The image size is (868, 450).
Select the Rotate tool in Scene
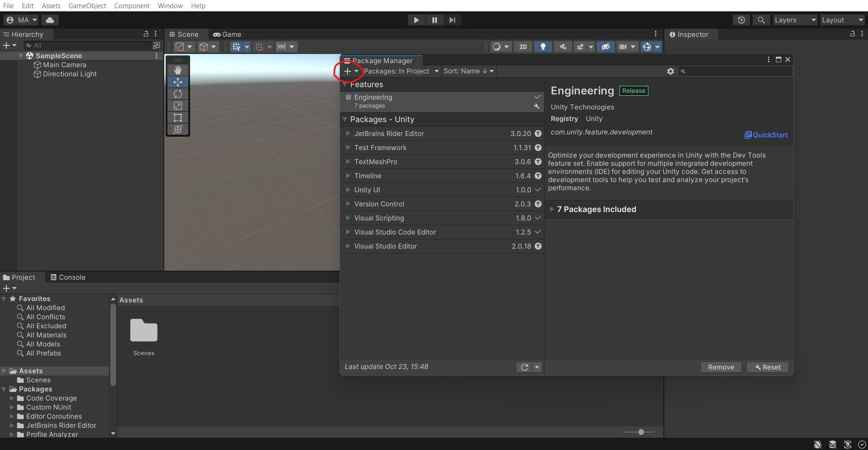178,94
